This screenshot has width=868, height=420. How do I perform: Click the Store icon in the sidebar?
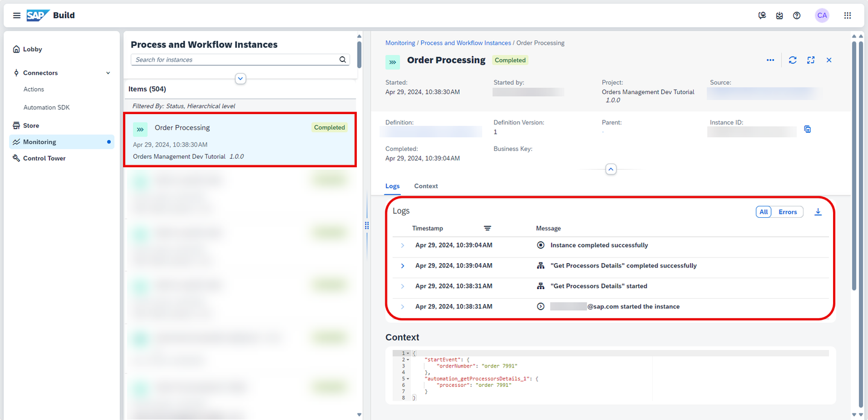16,126
